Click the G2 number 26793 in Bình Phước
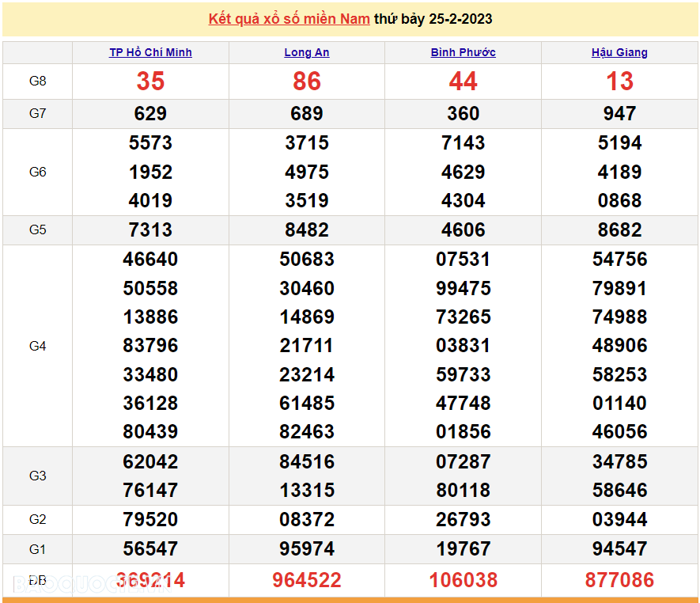 pyautogui.click(x=463, y=519)
